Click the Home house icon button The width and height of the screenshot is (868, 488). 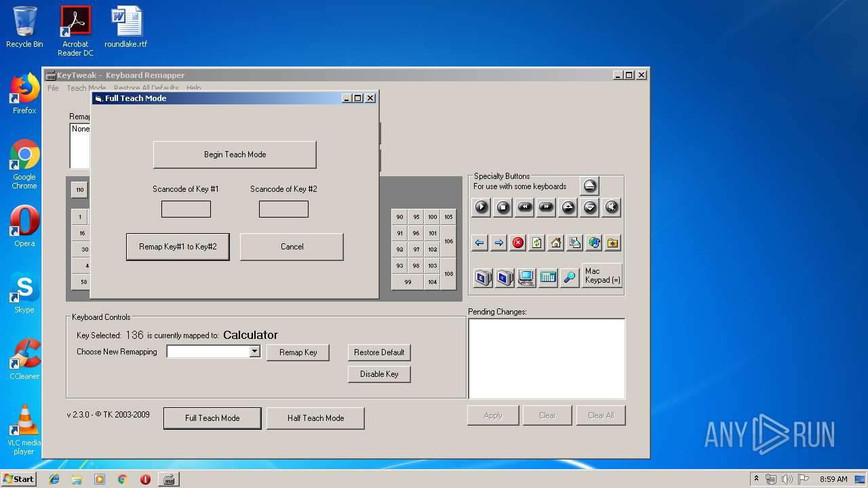coord(556,243)
